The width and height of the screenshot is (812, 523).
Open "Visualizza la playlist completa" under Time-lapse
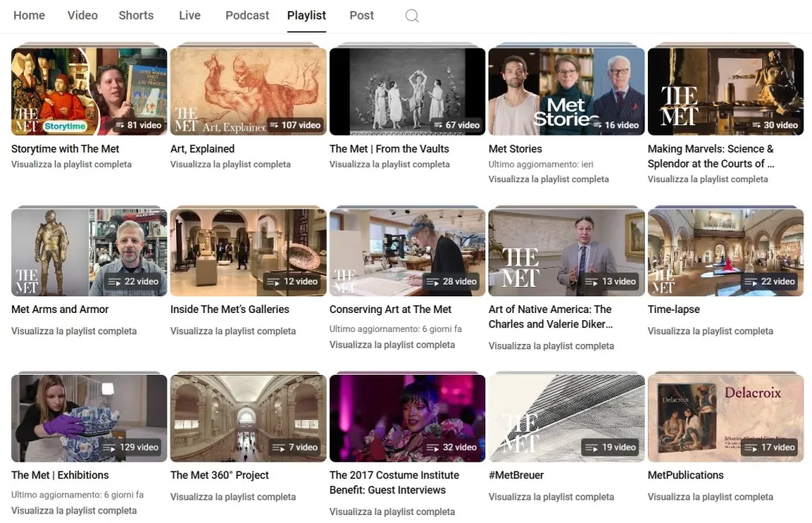coord(711,330)
